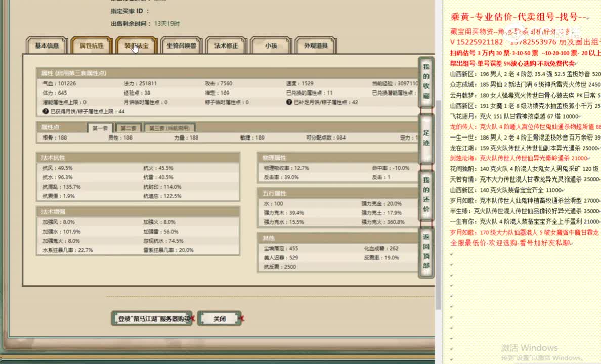601x364 pixels.
Task: Click 速度：1529 value
Action: click(x=299, y=83)
